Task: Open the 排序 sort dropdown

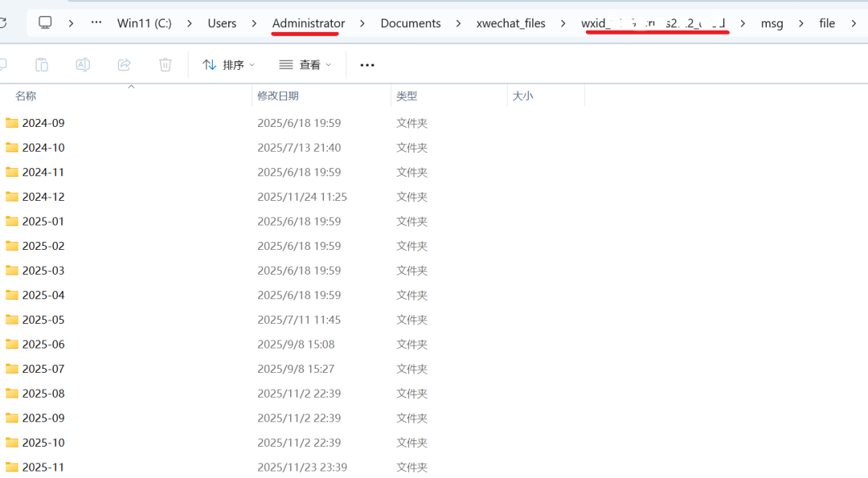Action: 228,65
